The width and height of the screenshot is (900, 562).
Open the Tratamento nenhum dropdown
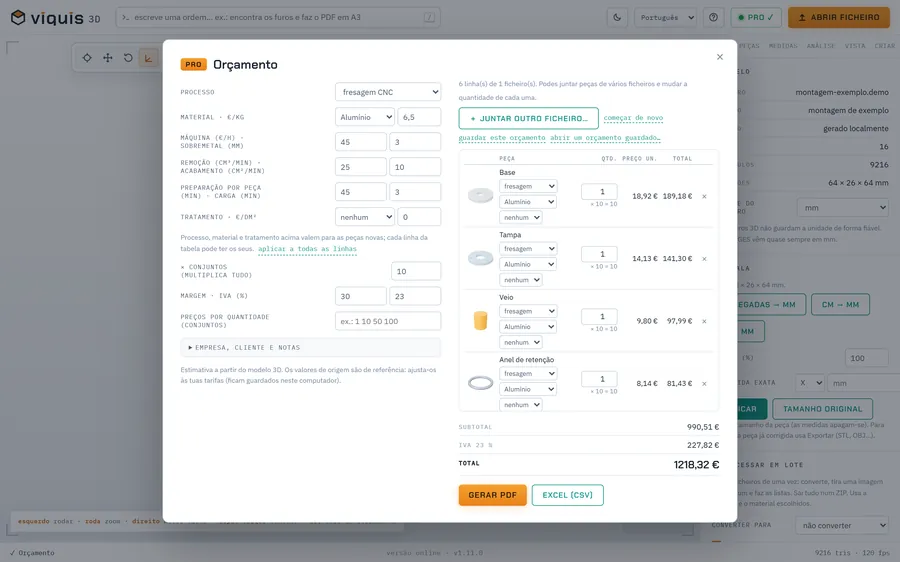(x=364, y=217)
